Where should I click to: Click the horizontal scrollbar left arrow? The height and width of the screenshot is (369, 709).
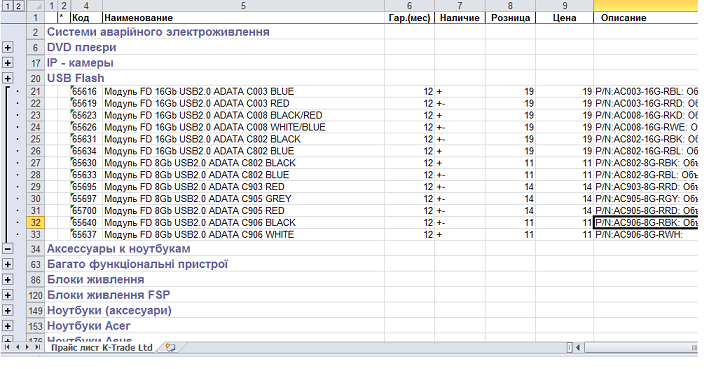click(x=578, y=347)
